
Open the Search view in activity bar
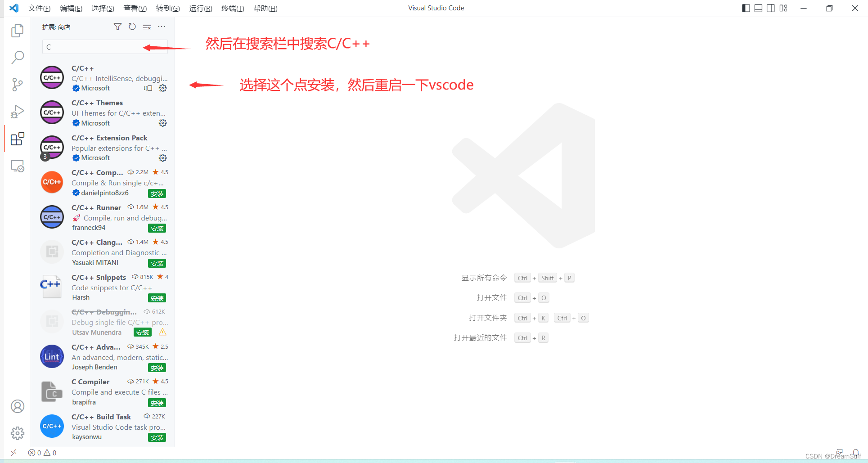[x=18, y=57]
